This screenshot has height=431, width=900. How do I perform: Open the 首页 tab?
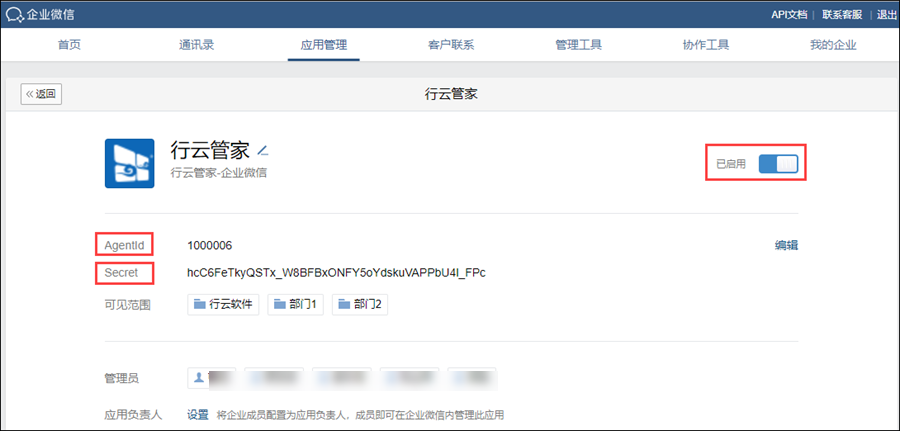(x=69, y=45)
